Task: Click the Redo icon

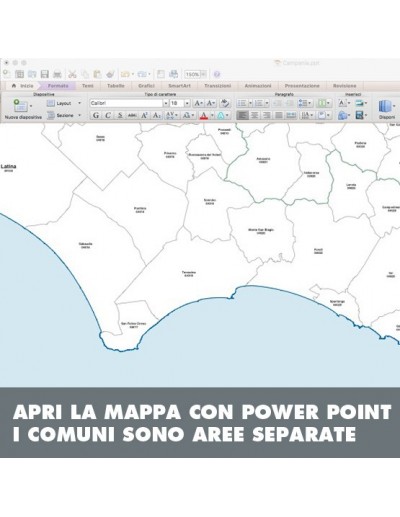Action: click(x=142, y=74)
